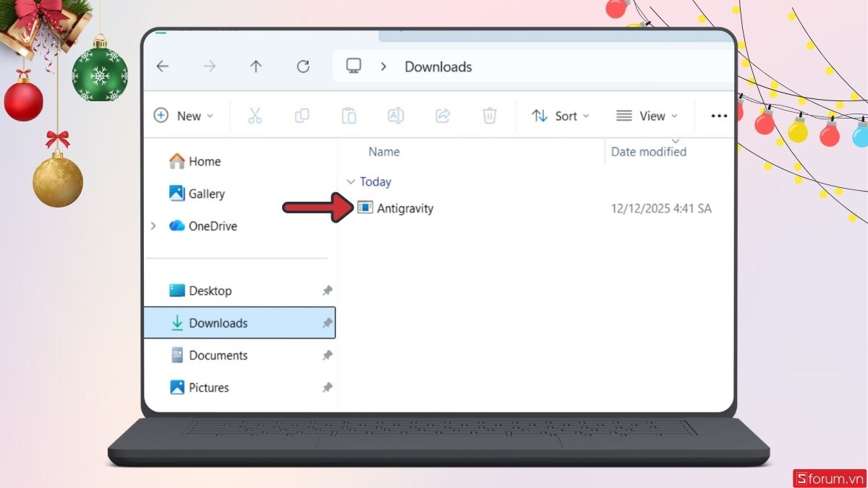Select Downloads in the address bar breadcrumb

[x=438, y=66]
